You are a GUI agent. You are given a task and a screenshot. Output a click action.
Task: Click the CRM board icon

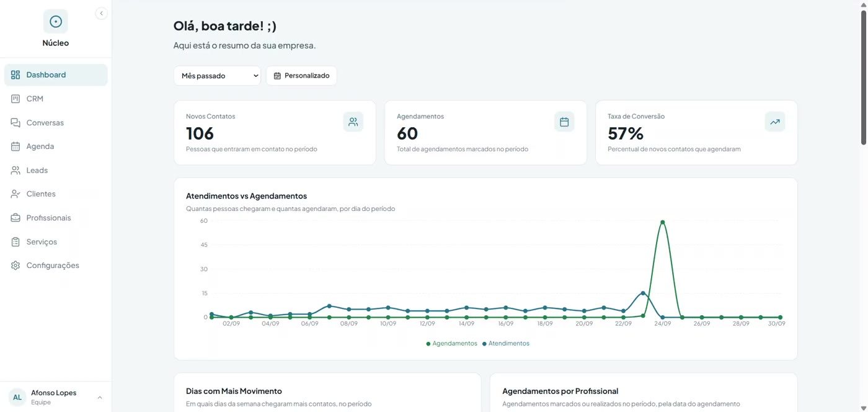point(15,99)
